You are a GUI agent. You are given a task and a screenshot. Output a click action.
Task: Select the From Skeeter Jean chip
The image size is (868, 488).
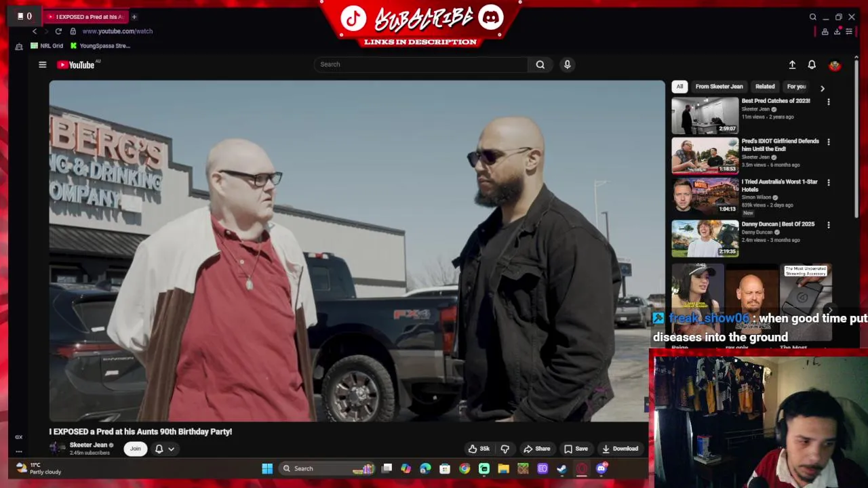point(719,87)
